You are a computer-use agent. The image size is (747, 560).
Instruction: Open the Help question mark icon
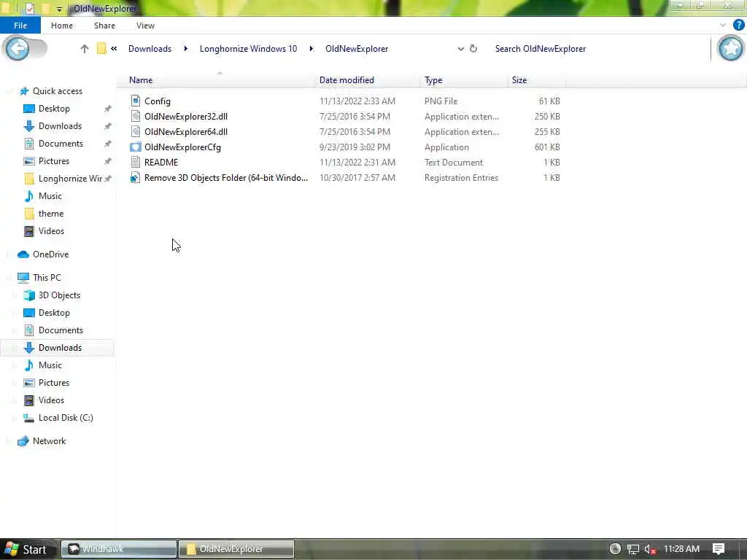pos(738,26)
